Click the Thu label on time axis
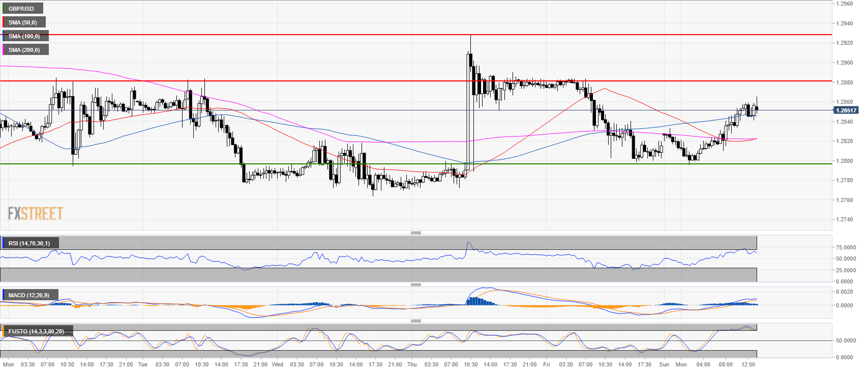Viewport: 868px width, 371px height. (x=412, y=364)
